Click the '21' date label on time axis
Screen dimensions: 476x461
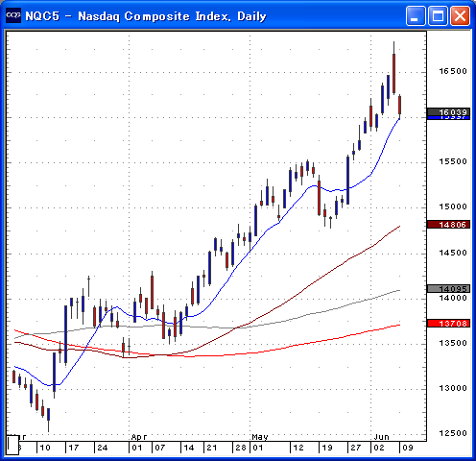(x=212, y=448)
